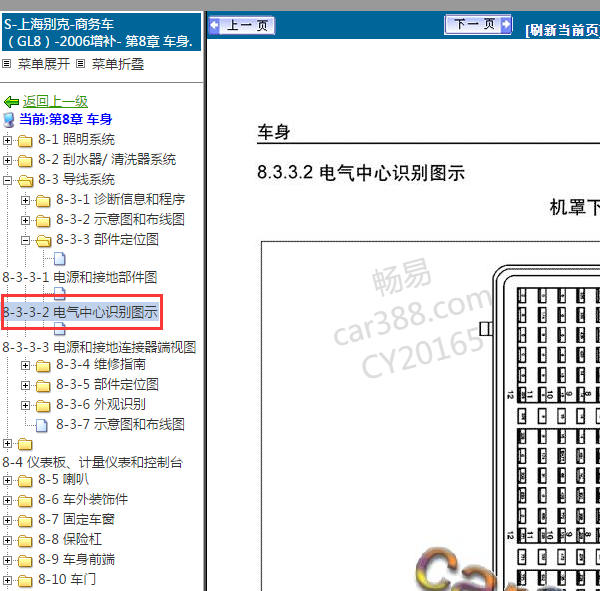Click the computer icon beside 当前:第8章 车身

click(x=9, y=120)
